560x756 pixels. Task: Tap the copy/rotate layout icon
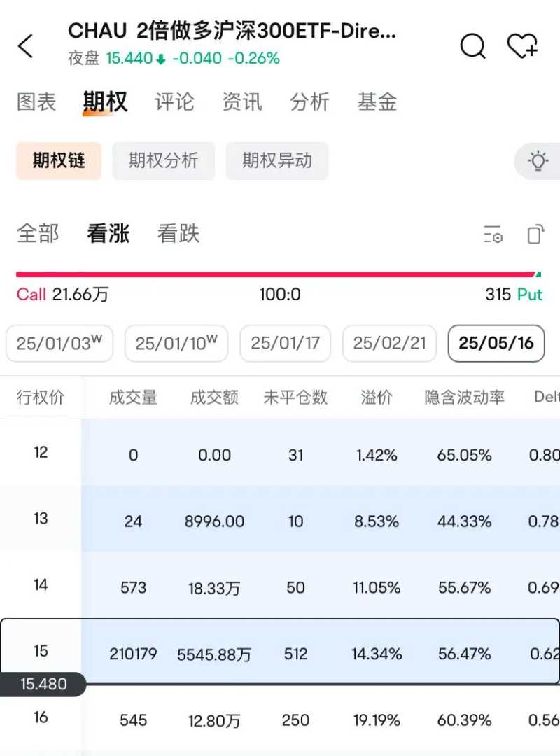pos(535,234)
